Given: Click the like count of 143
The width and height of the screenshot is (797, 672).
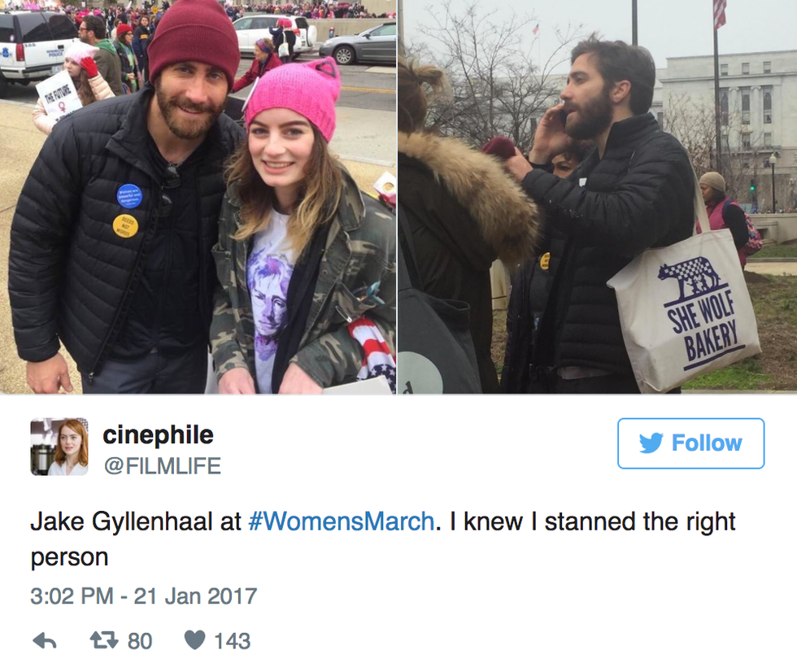Looking at the screenshot, I should (232, 641).
